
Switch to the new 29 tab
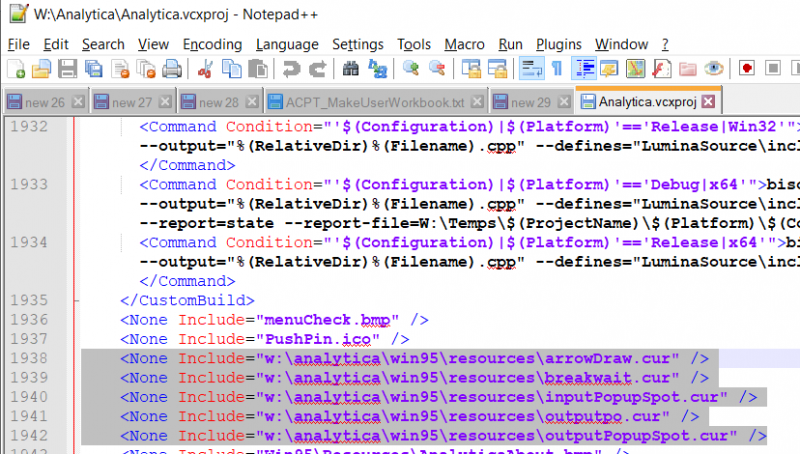click(x=531, y=103)
